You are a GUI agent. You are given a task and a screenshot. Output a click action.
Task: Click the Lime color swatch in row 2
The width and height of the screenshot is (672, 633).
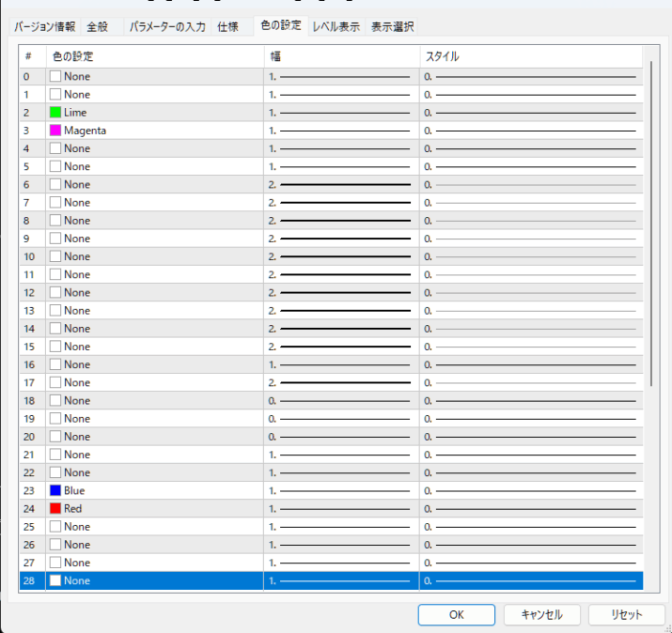[55, 112]
